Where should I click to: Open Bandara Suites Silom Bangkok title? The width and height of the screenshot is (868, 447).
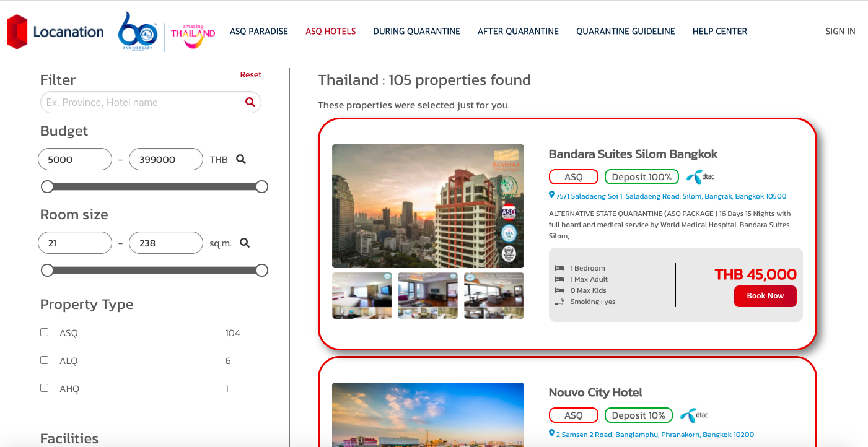(633, 154)
